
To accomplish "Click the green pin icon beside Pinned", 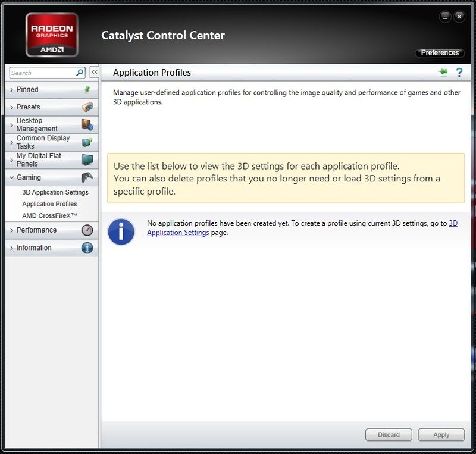I will 87,90.
